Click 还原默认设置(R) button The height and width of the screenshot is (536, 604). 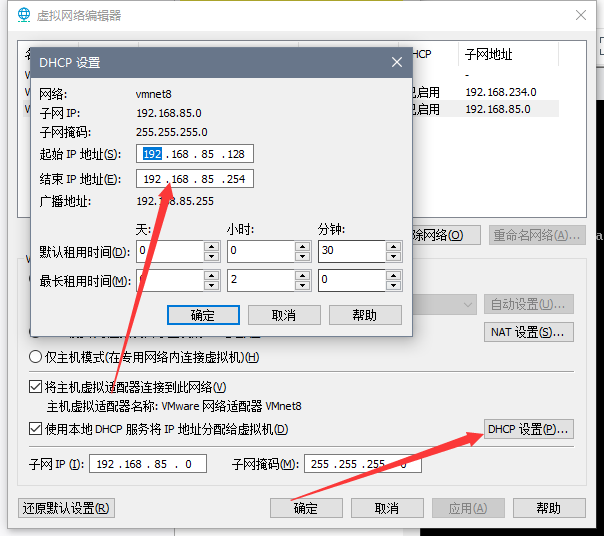pyautogui.click(x=66, y=508)
